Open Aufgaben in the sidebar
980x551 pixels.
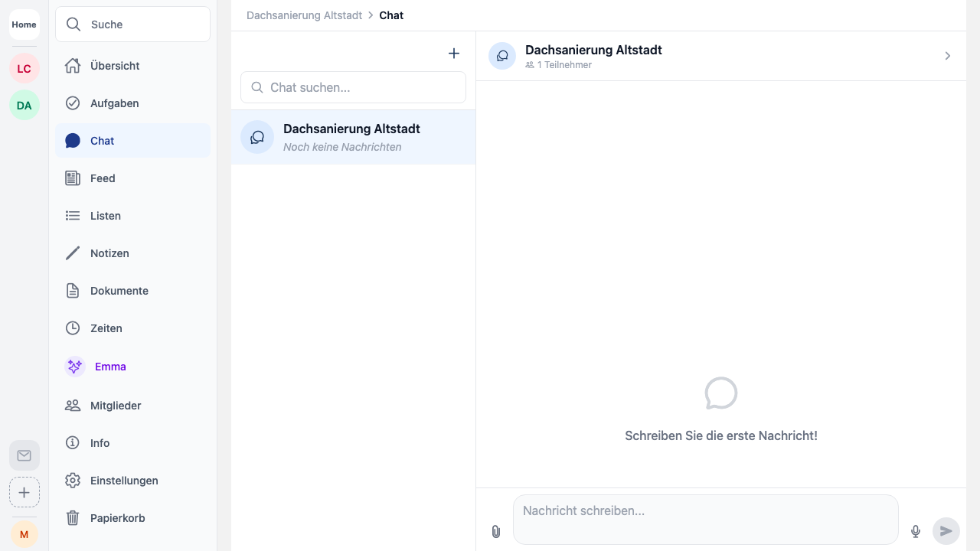coord(114,103)
